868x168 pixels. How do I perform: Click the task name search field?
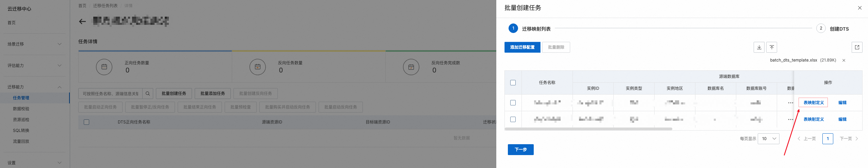[110, 94]
